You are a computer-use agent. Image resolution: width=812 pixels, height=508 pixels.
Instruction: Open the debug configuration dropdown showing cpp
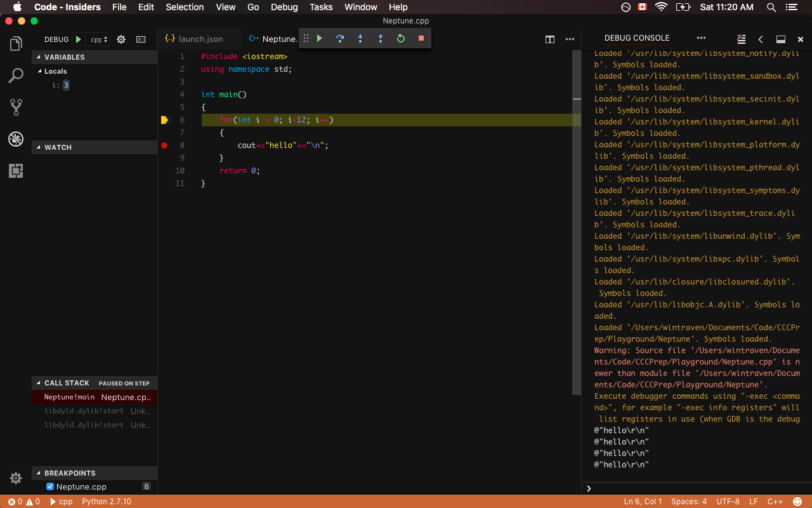click(98, 39)
